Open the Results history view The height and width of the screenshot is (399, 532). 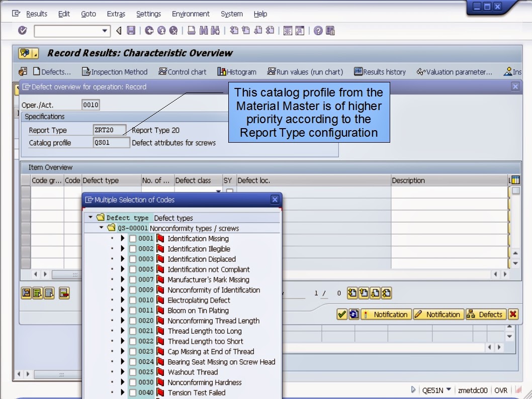click(x=380, y=71)
